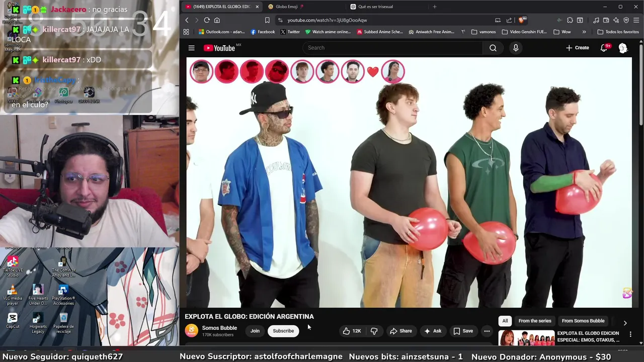
Task: Click the Ask button
Action: [433, 331]
